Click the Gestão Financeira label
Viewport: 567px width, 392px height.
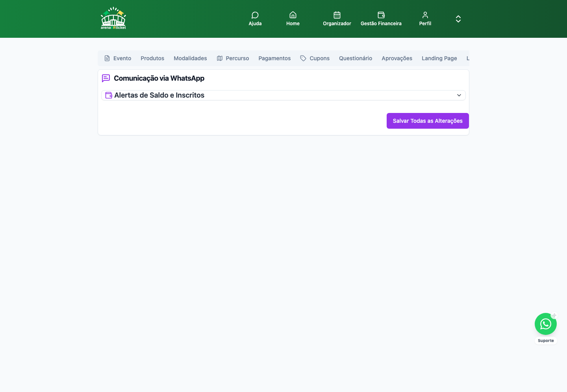click(381, 24)
